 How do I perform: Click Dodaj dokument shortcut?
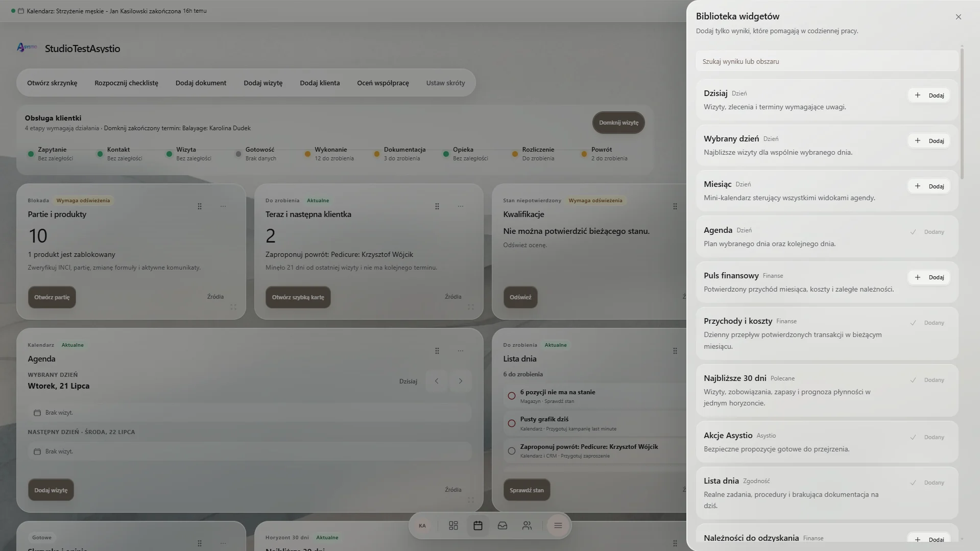(201, 83)
